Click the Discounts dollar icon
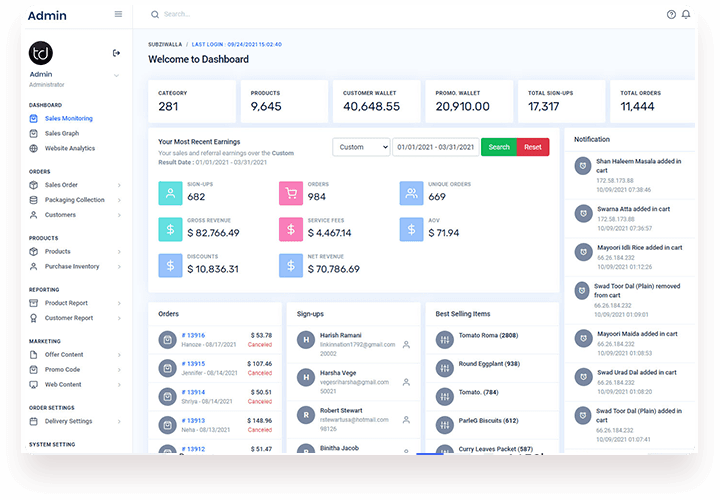This screenshot has width=720, height=500. [x=170, y=266]
